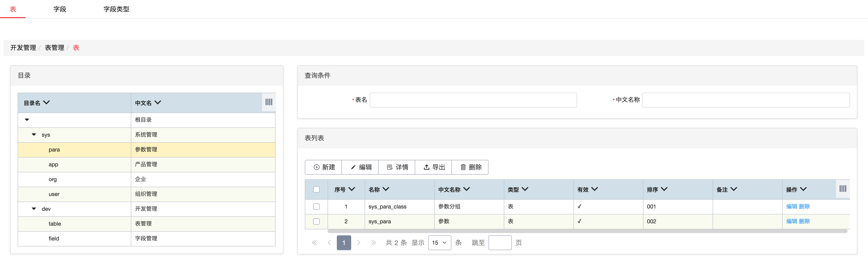Click 表 at the breadcrumb end
Screen dimensions: 868x265
76,48
